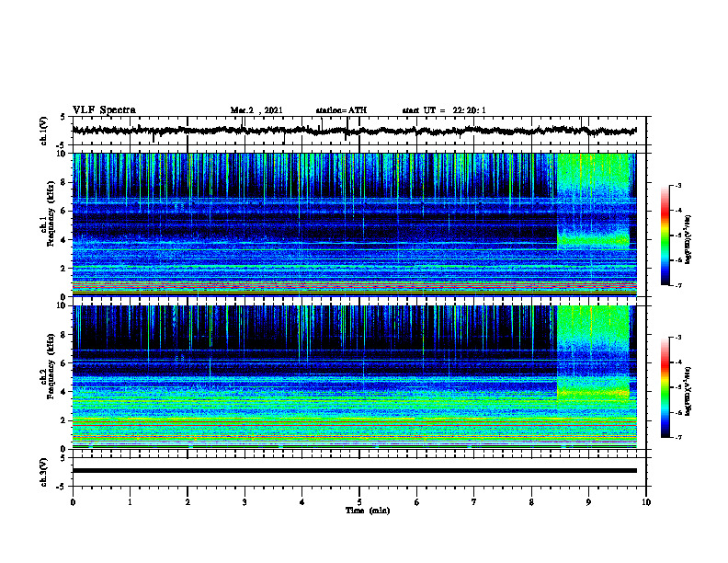Click the "start UT = 22:20: 1" text
Viewport: 728px width, 563px height.
tap(444, 110)
